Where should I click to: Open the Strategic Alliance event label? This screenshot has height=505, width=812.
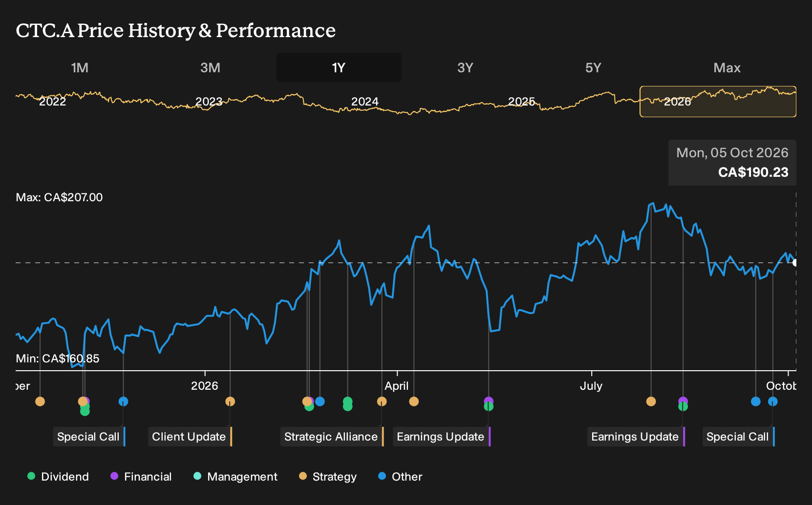(332, 437)
